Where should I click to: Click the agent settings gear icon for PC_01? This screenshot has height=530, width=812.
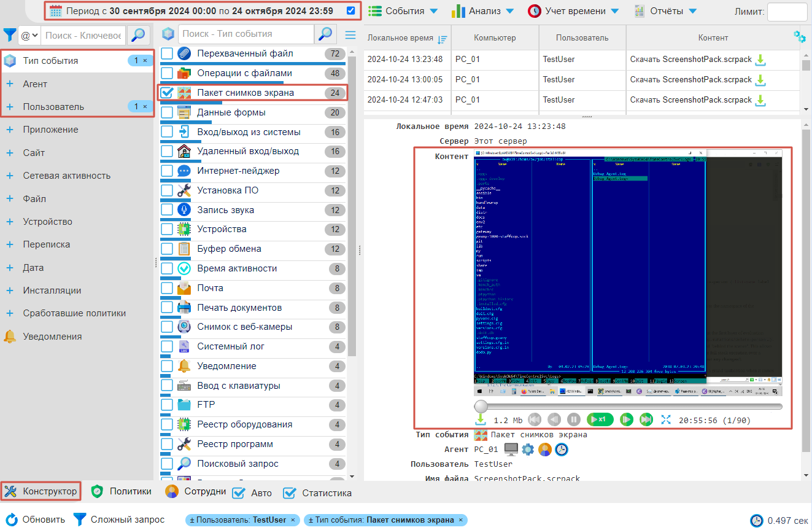click(528, 450)
